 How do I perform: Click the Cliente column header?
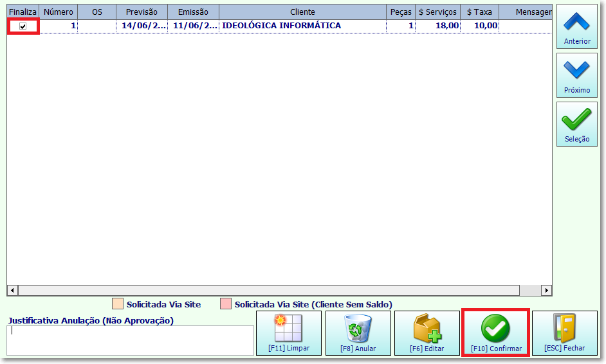[x=302, y=12]
